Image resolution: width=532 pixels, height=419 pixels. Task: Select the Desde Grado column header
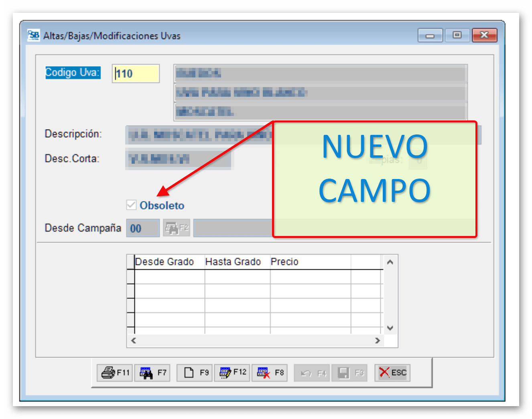164,262
